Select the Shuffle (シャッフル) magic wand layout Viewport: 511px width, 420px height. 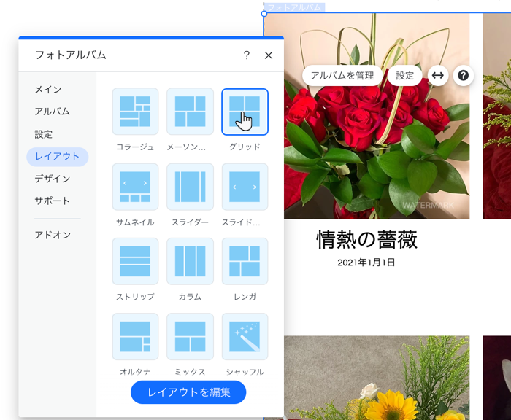(245, 336)
